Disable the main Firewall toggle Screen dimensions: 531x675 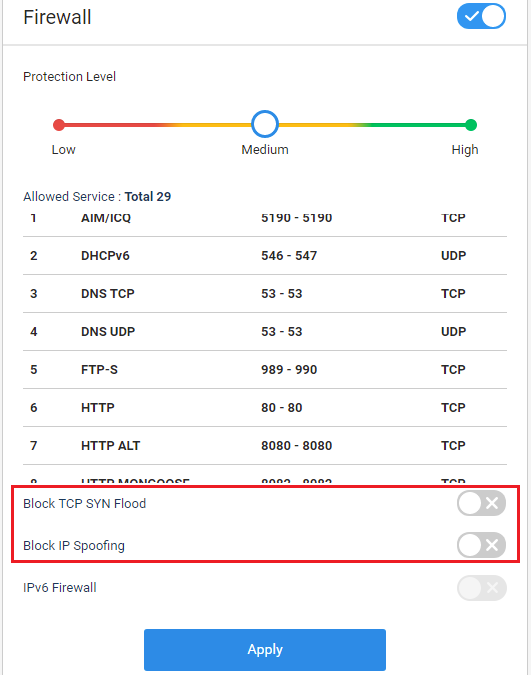[481, 16]
